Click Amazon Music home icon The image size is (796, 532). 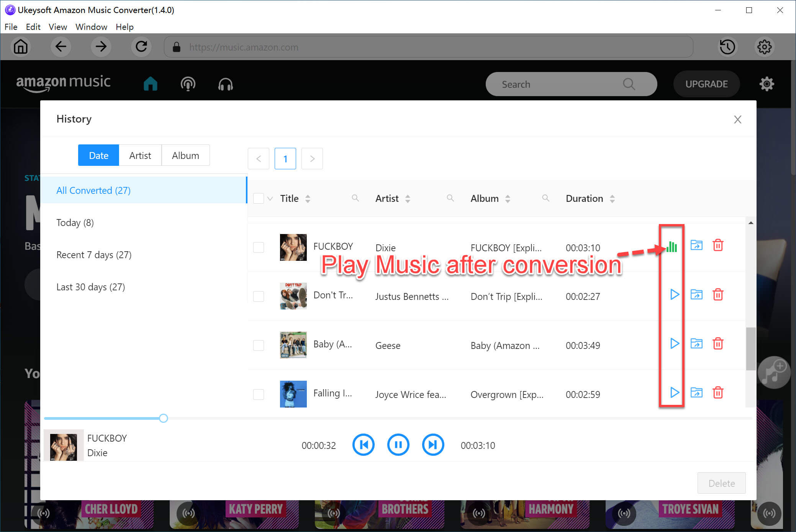[151, 83]
